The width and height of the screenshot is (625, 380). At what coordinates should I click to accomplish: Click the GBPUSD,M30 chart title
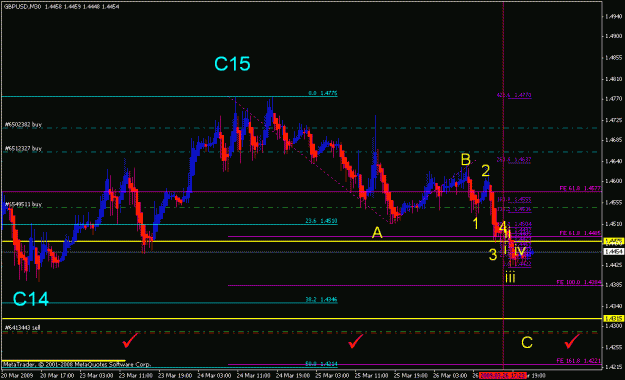coord(22,6)
